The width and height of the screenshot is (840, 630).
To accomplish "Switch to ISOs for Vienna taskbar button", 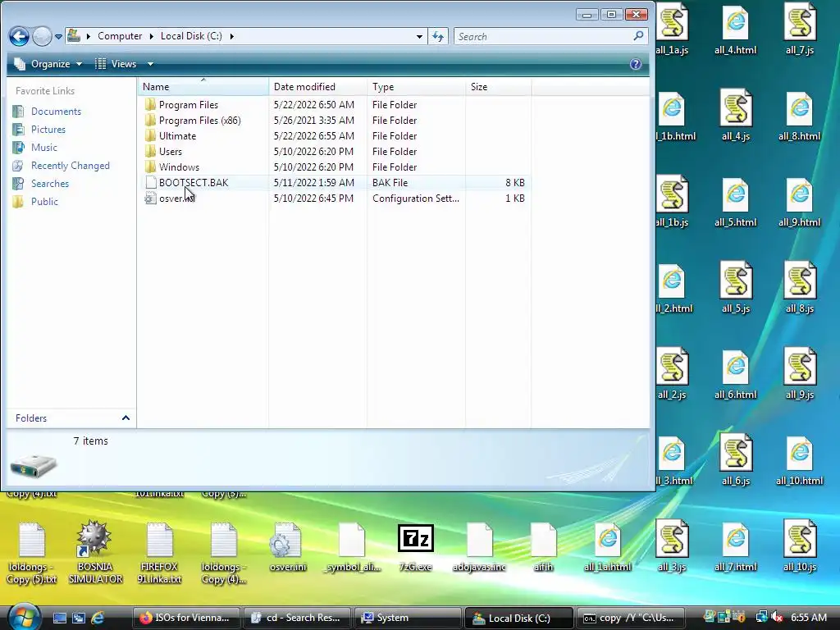I will point(186,618).
